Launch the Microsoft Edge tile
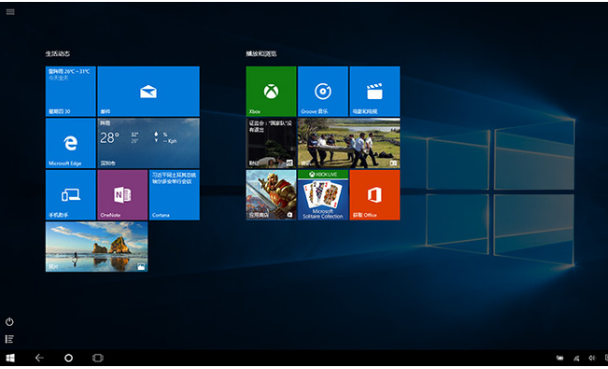The width and height of the screenshot is (608, 369). 71,143
